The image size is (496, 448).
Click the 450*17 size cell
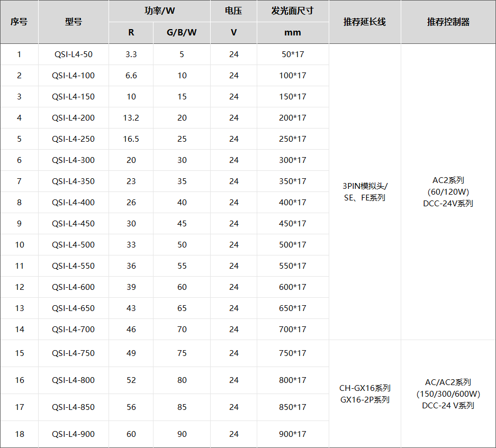point(293,223)
